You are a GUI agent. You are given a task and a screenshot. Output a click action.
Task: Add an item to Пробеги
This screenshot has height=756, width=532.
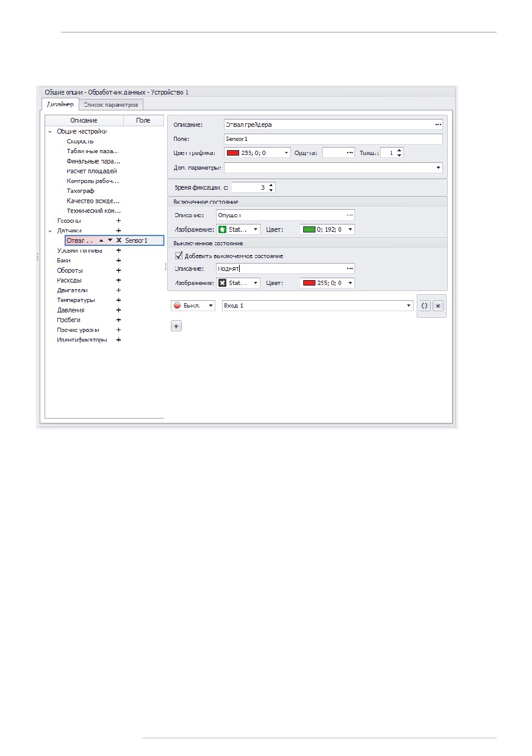click(x=118, y=320)
